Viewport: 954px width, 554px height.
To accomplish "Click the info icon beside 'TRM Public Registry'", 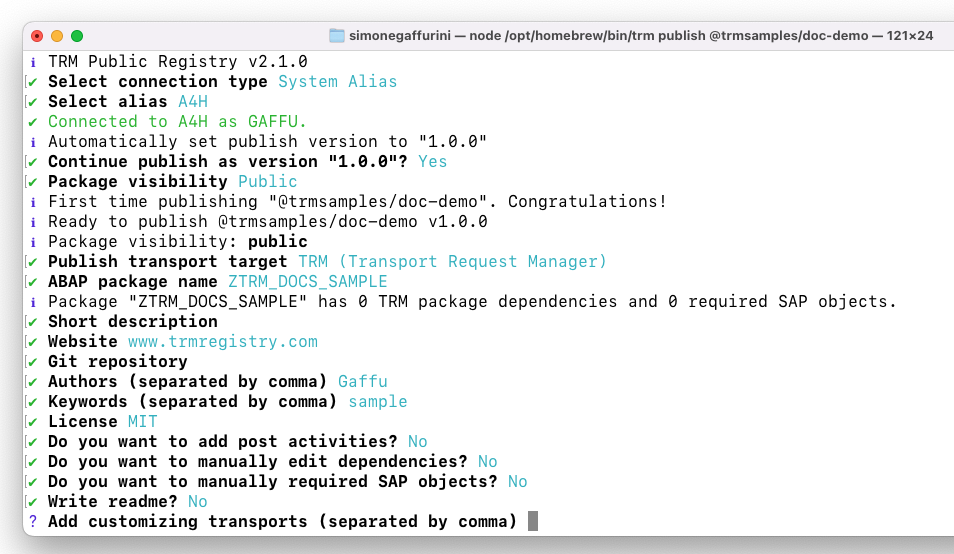I will (33, 62).
